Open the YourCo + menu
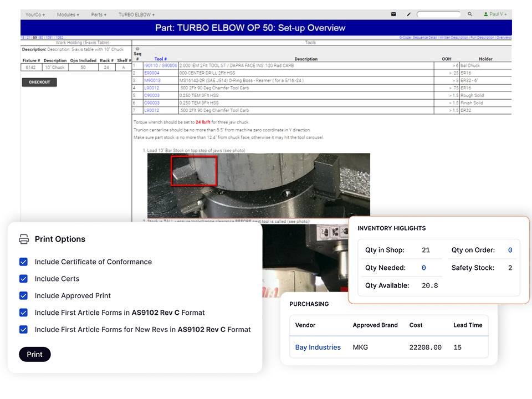Image resolution: width=532 pixels, height=399 pixels. pos(35,14)
